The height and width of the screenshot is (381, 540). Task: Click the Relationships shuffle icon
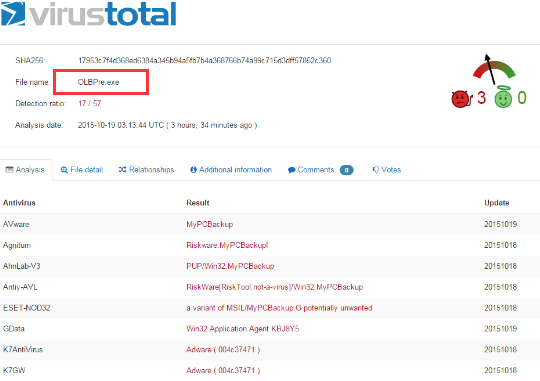(x=122, y=169)
